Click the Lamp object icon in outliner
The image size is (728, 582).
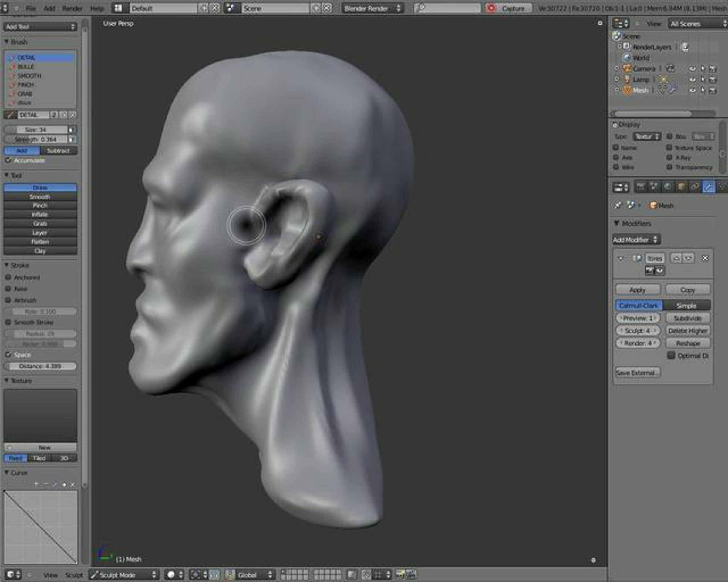[627, 79]
